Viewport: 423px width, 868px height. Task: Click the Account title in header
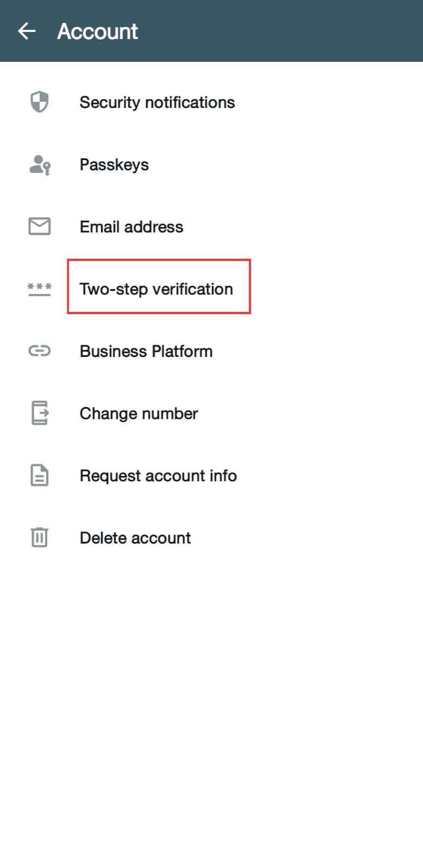(x=98, y=31)
